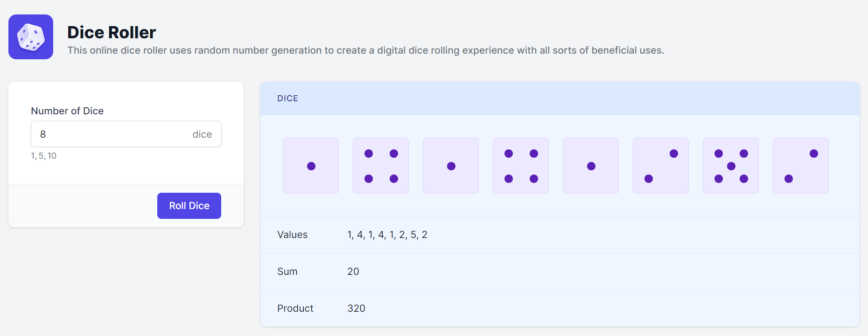Click the dice roller description text

[x=365, y=50]
